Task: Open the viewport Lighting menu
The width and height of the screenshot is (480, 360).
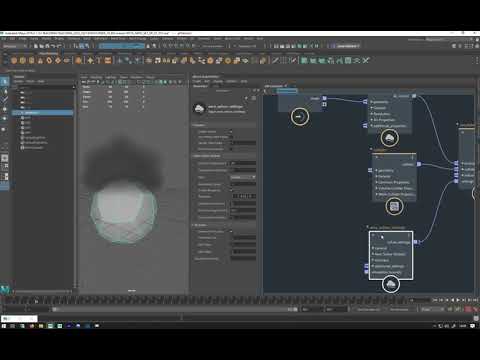Action: (x=110, y=77)
